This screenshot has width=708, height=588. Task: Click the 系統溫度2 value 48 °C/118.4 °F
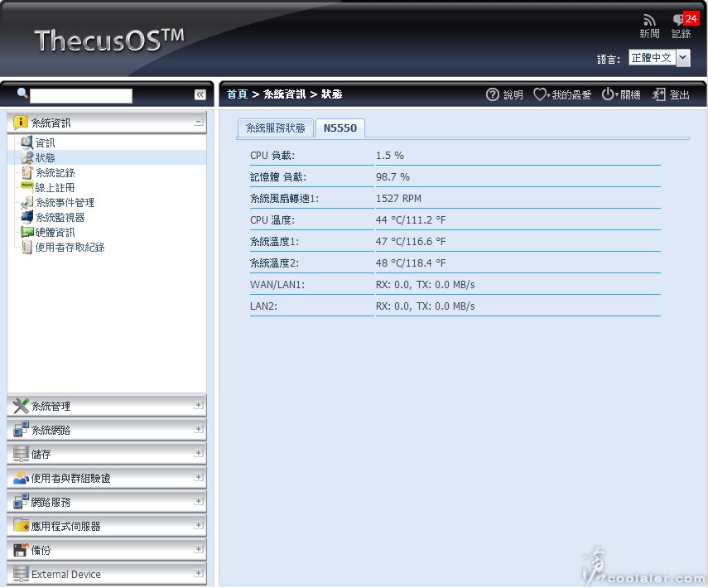pyautogui.click(x=411, y=263)
